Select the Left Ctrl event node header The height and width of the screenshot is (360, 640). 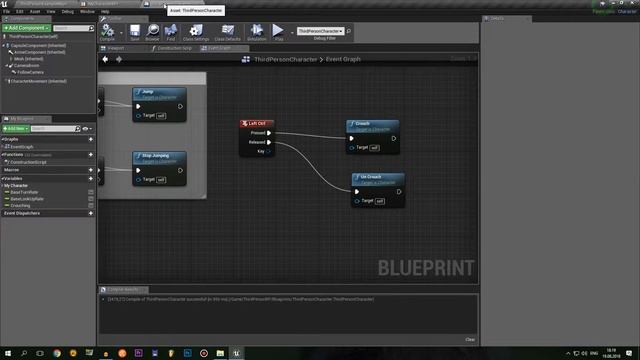pyautogui.click(x=257, y=123)
